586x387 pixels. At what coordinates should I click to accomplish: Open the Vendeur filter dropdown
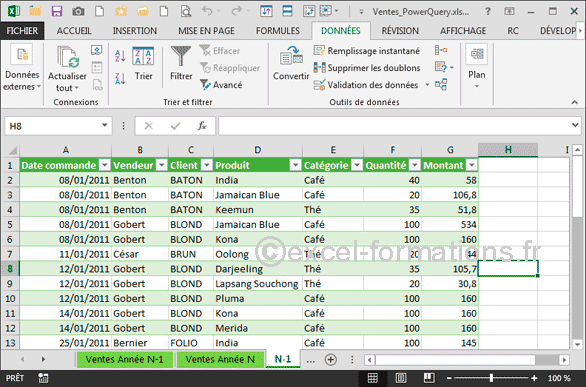point(161,165)
